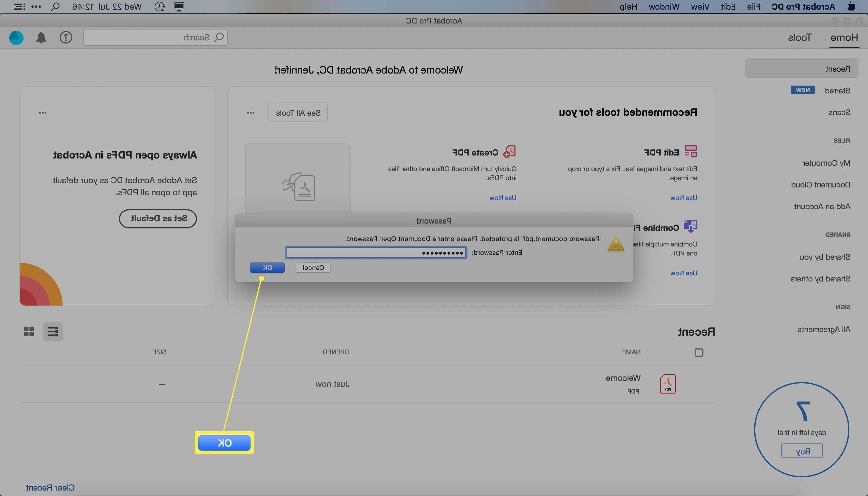Open the help question mark icon
This screenshot has width=868, height=496.
pos(66,37)
